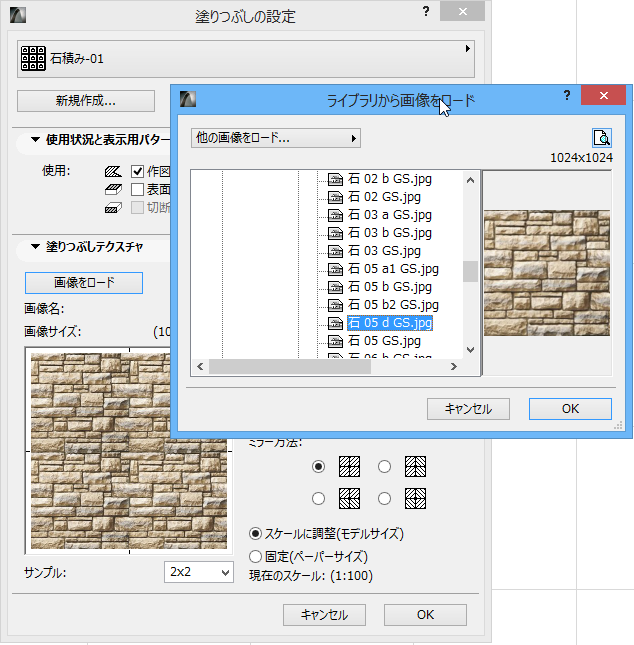Image resolution: width=634 pixels, height=645 pixels.
Task: Select 石 05 GS.jpg in list
Action: coord(384,341)
